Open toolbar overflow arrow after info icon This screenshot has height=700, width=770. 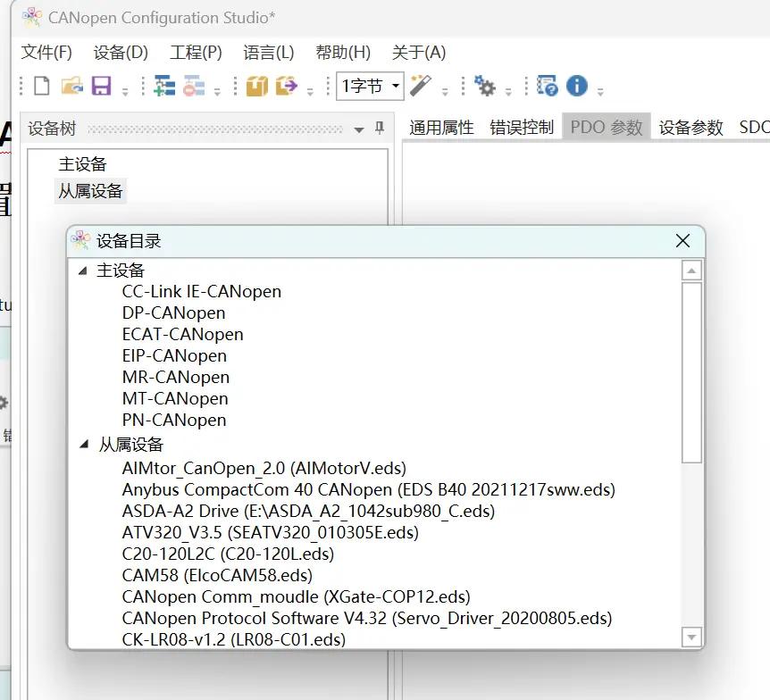(x=600, y=91)
